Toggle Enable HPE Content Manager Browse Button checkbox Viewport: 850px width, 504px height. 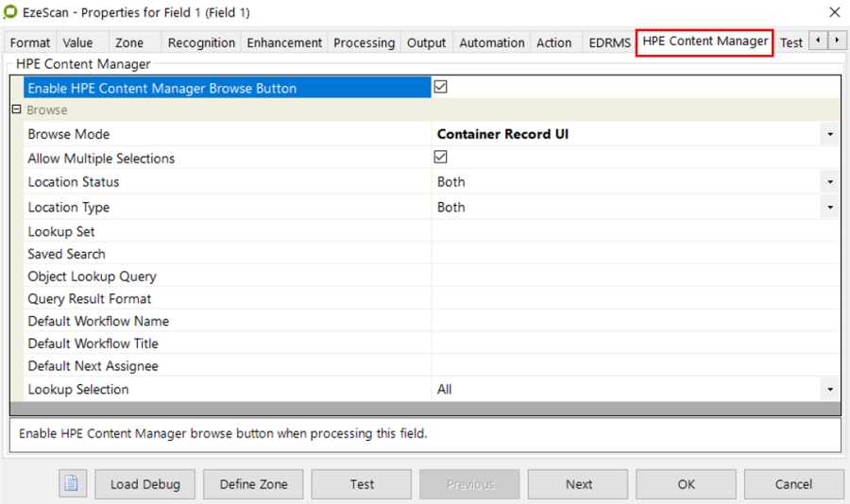tap(440, 87)
